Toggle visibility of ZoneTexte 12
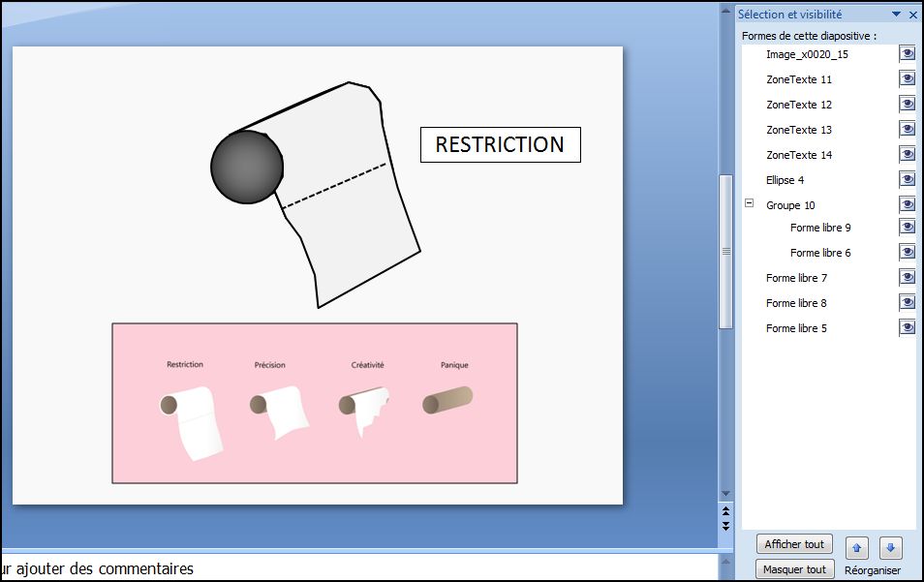Viewport: 924px width, 582px height. coord(907,105)
